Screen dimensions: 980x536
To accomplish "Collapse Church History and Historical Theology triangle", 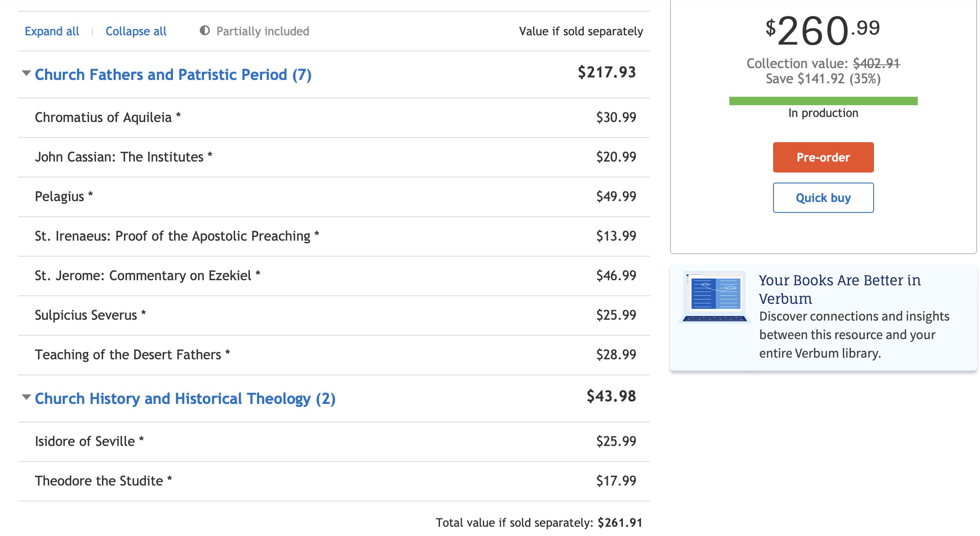I will tap(26, 397).
